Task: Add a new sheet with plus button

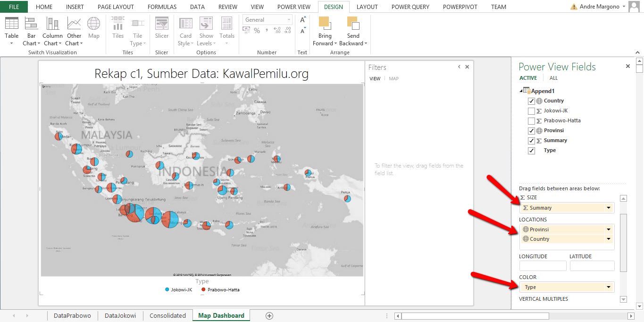Action: [x=269, y=315]
